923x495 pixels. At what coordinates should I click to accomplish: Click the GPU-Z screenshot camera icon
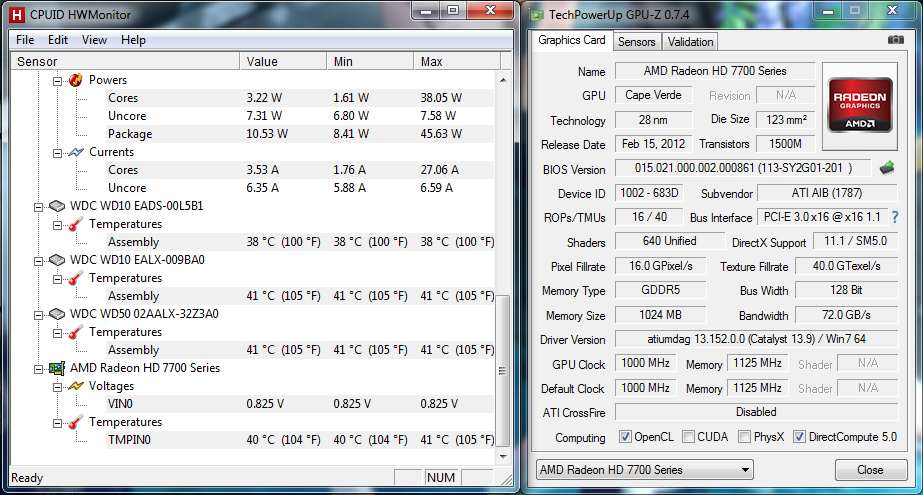pyautogui.click(x=895, y=40)
